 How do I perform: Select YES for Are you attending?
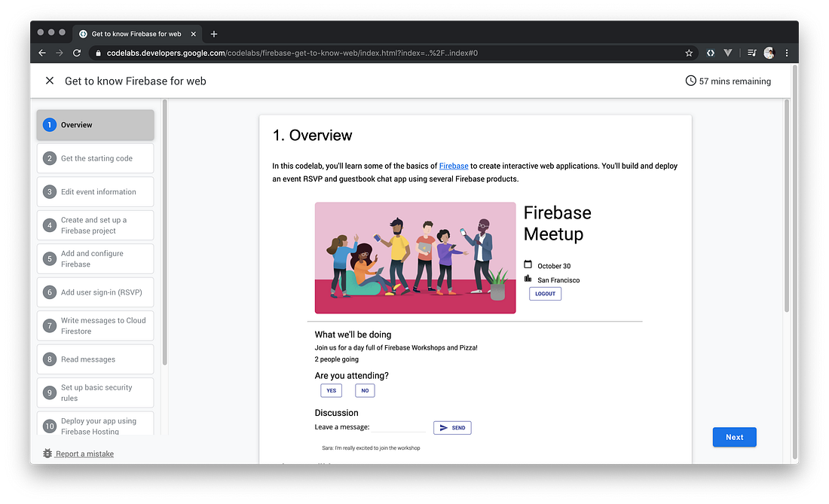(x=331, y=390)
